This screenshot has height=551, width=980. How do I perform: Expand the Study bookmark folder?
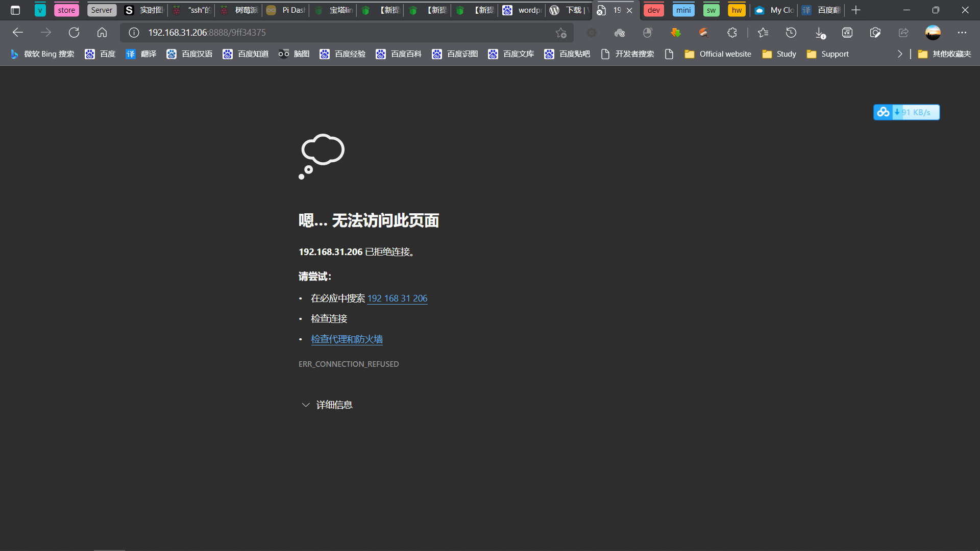(x=779, y=54)
